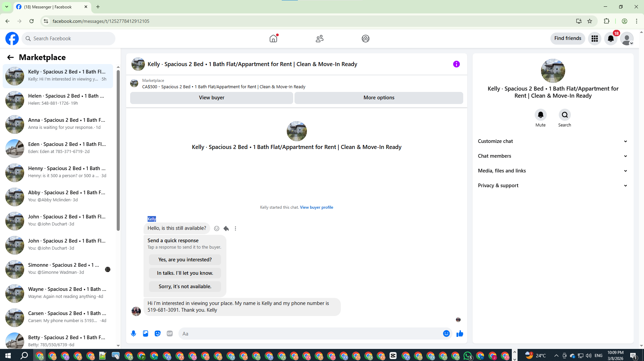Click conversation list scrollbar thumb
Screen dimensions: 644x361
[118, 150]
